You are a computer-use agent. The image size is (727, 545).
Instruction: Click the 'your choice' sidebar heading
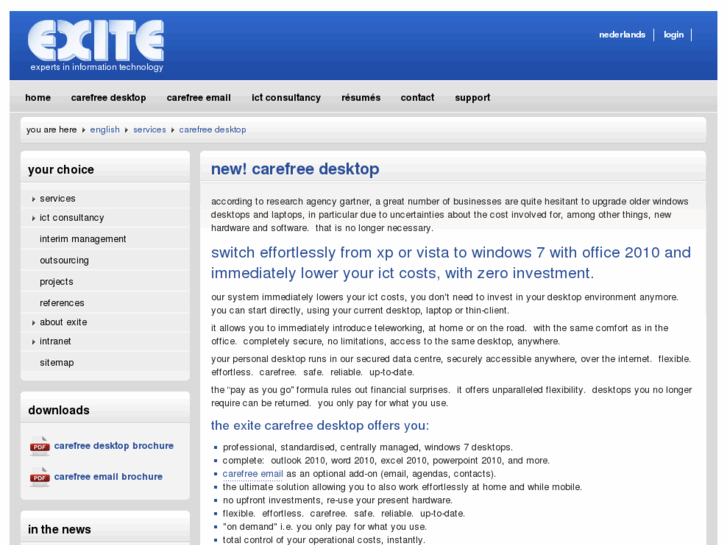click(x=61, y=170)
